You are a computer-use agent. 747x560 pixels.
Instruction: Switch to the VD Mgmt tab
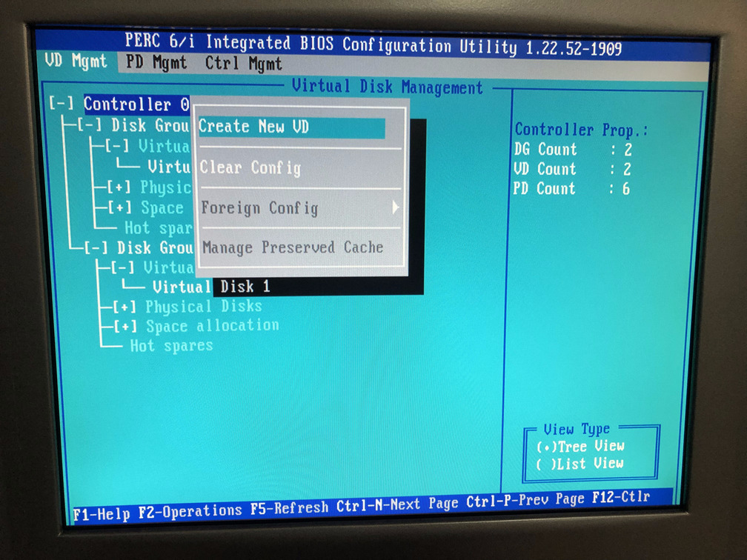(x=76, y=61)
